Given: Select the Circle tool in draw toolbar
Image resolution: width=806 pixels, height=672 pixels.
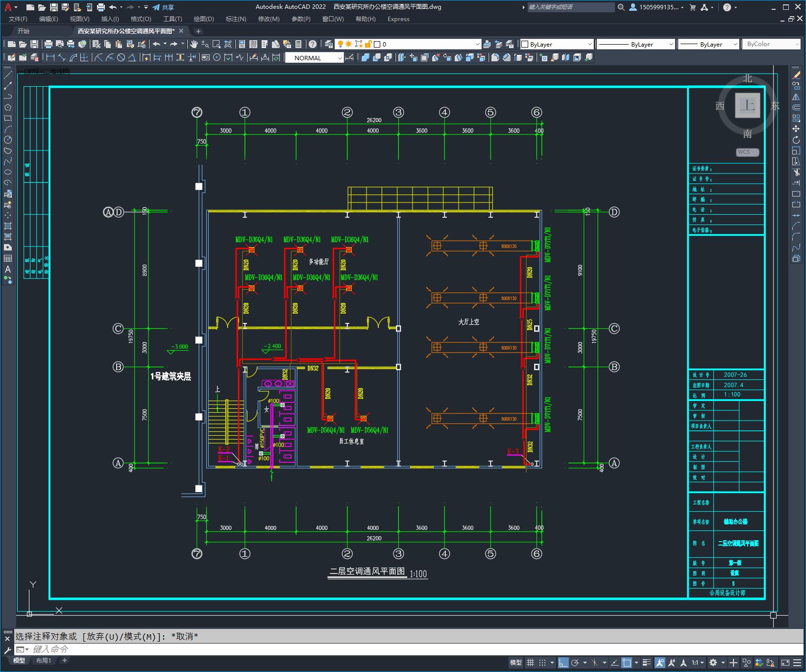Looking at the screenshot, I should tap(8, 140).
